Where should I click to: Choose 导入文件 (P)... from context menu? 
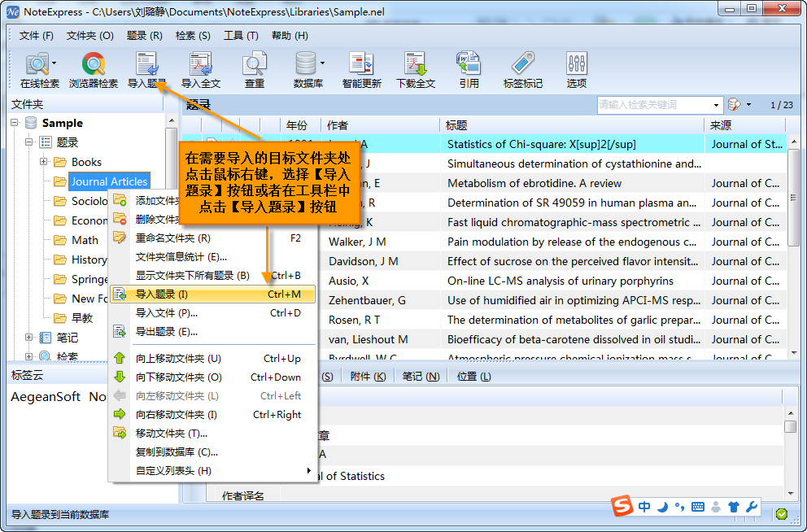pyautogui.click(x=212, y=313)
